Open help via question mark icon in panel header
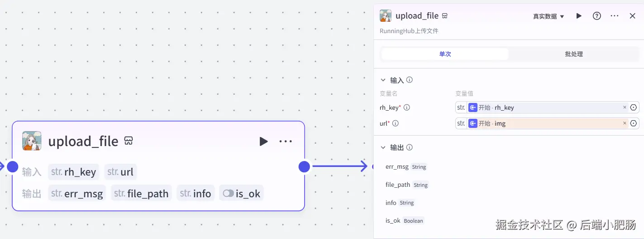The height and width of the screenshot is (239, 644). (597, 16)
